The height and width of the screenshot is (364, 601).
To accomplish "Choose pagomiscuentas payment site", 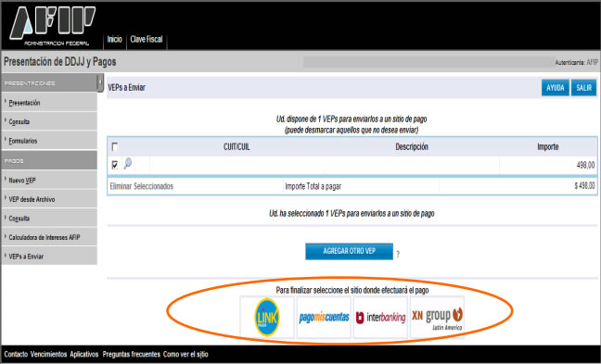I will [x=324, y=317].
